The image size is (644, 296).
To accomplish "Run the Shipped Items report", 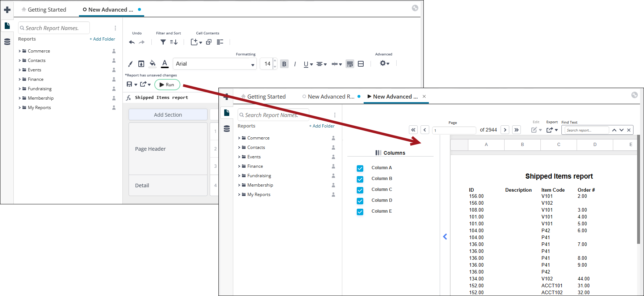I will (x=167, y=84).
